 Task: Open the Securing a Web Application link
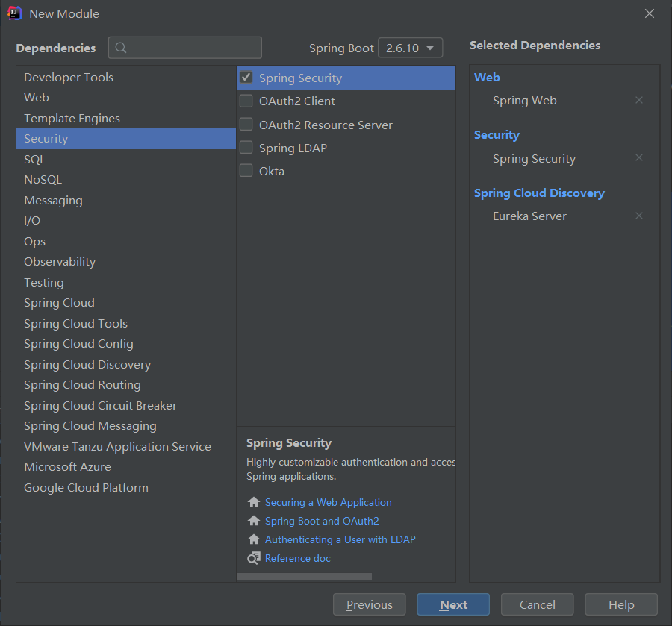coord(329,502)
